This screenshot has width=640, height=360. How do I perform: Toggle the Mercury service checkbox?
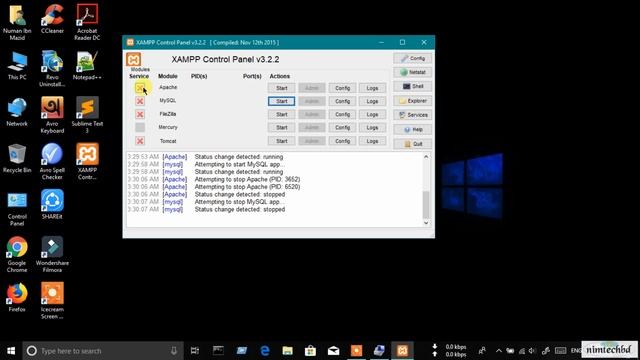pos(140,127)
